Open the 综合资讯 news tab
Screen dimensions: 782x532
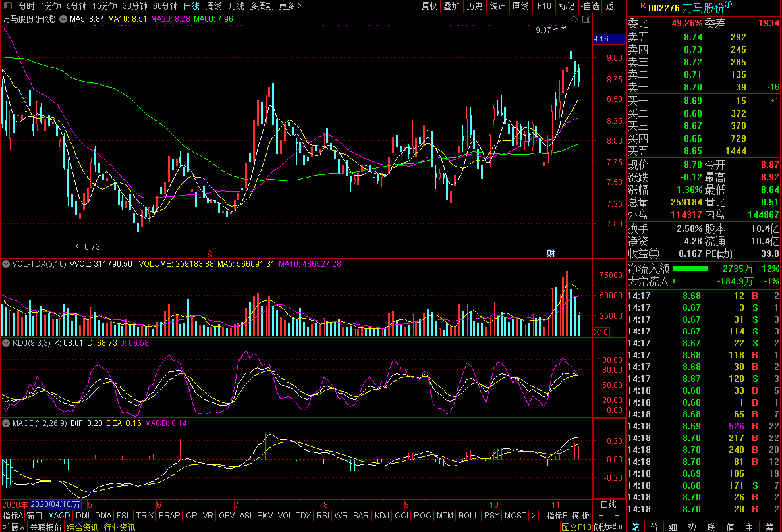pos(83,527)
